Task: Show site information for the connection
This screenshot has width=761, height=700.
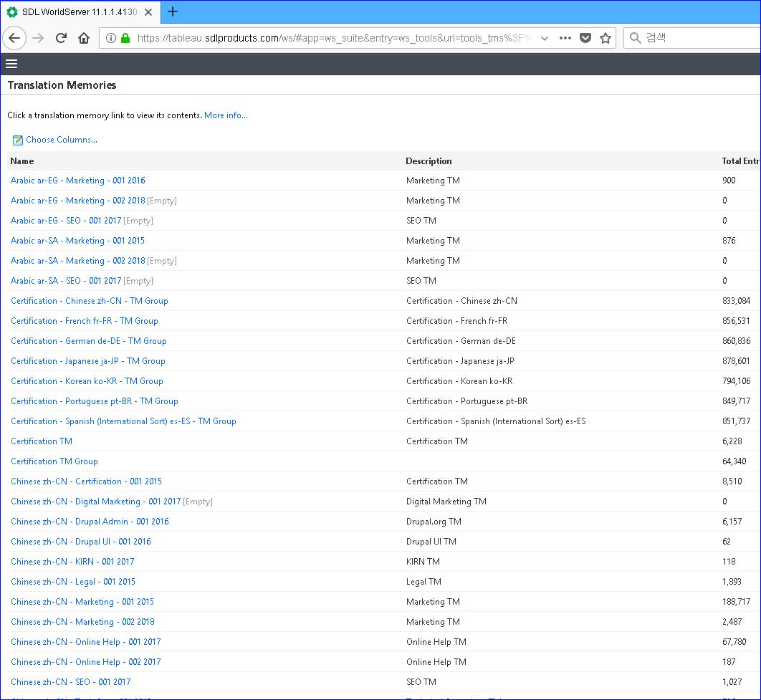Action: tap(110, 38)
